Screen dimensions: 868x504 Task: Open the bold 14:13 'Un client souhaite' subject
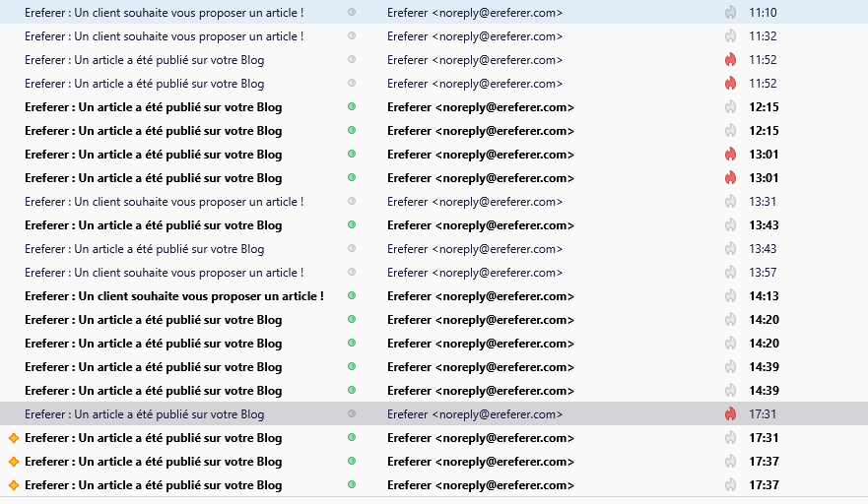click(174, 296)
